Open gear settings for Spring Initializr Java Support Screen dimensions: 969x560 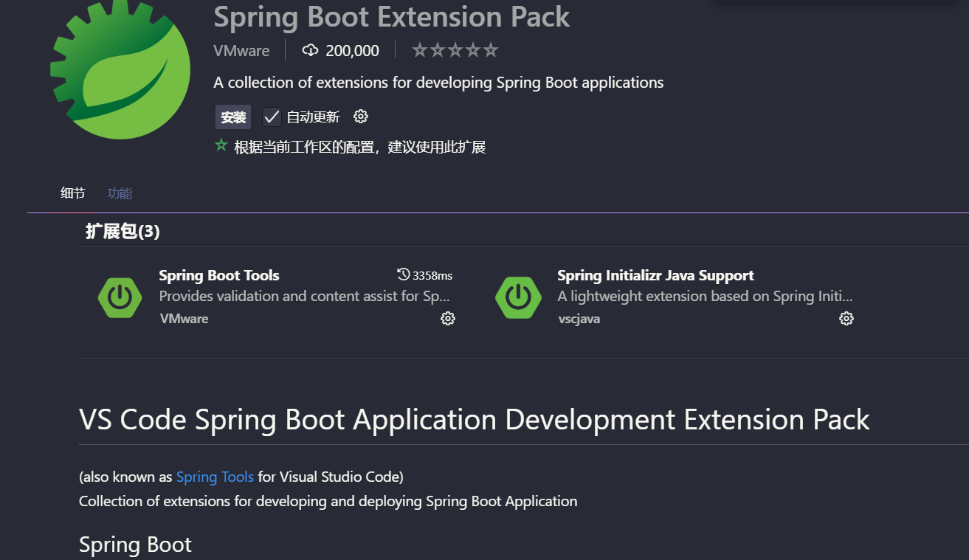(x=846, y=319)
